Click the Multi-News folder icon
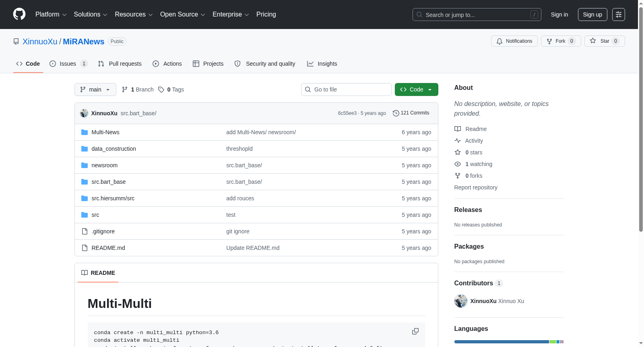 [85, 132]
